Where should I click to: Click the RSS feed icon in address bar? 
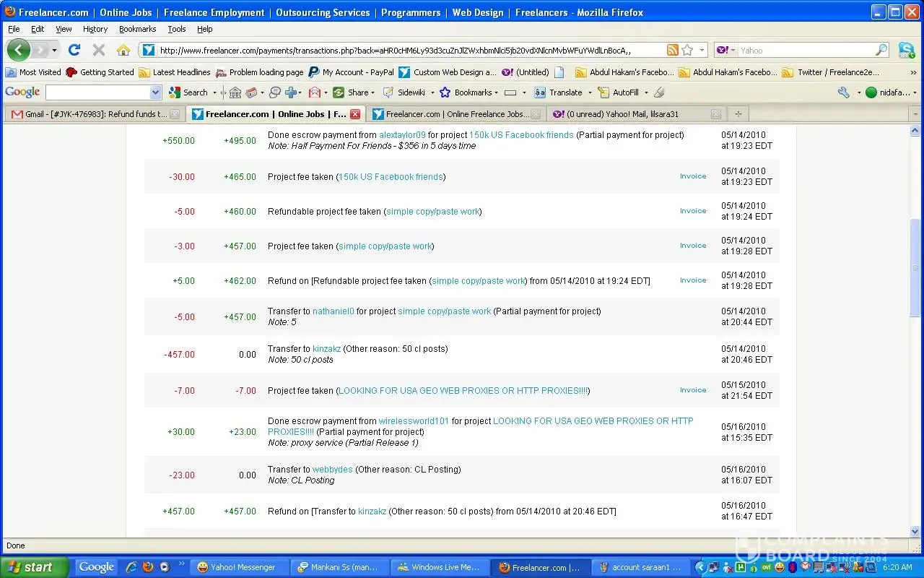point(672,50)
